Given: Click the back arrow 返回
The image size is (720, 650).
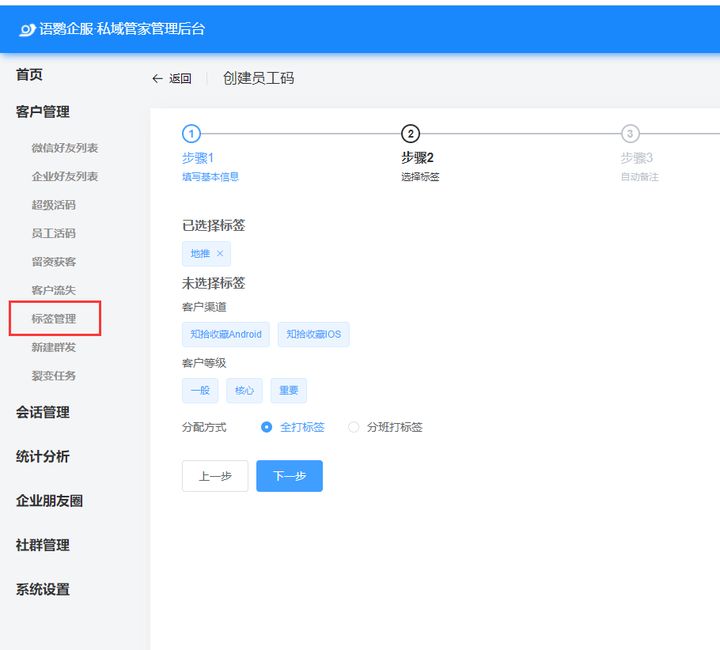Looking at the screenshot, I should [x=171, y=79].
